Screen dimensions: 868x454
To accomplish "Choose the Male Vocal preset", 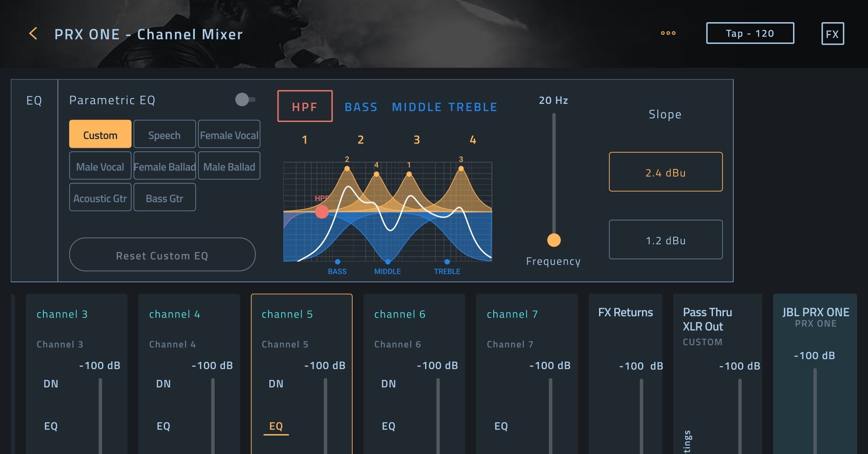I will point(100,166).
